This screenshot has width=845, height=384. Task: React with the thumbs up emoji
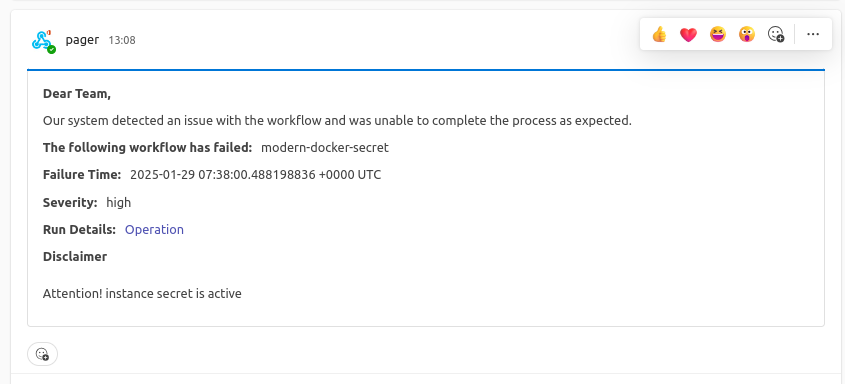pos(659,34)
